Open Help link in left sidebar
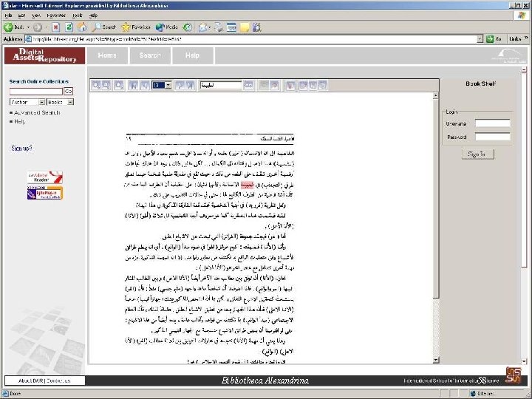532x399 pixels. click(20, 121)
